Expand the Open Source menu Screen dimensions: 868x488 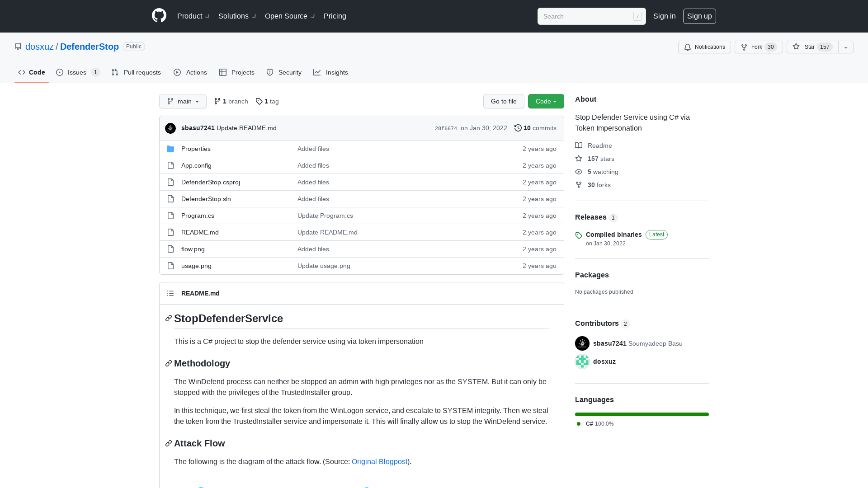pos(290,16)
